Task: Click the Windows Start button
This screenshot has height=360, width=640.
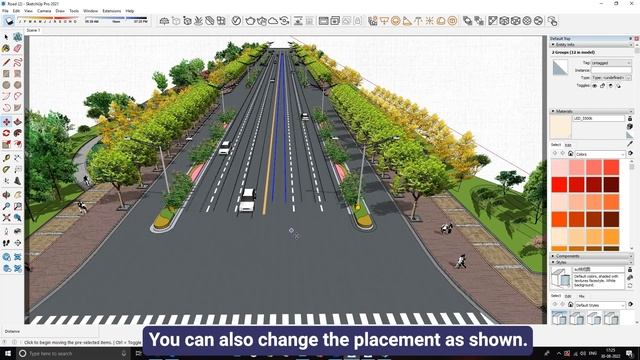Action: pos(7,353)
